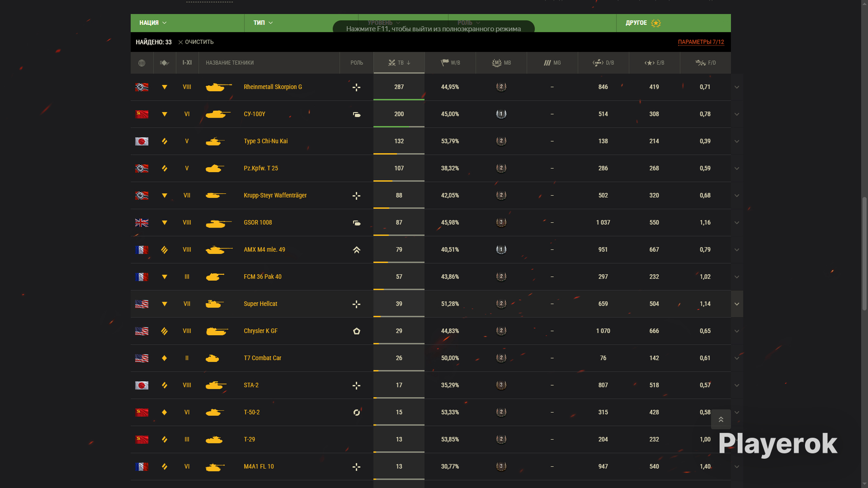This screenshot has height=488, width=868.
Task: Sort the table by the D/B damage column
Action: tap(603, 63)
